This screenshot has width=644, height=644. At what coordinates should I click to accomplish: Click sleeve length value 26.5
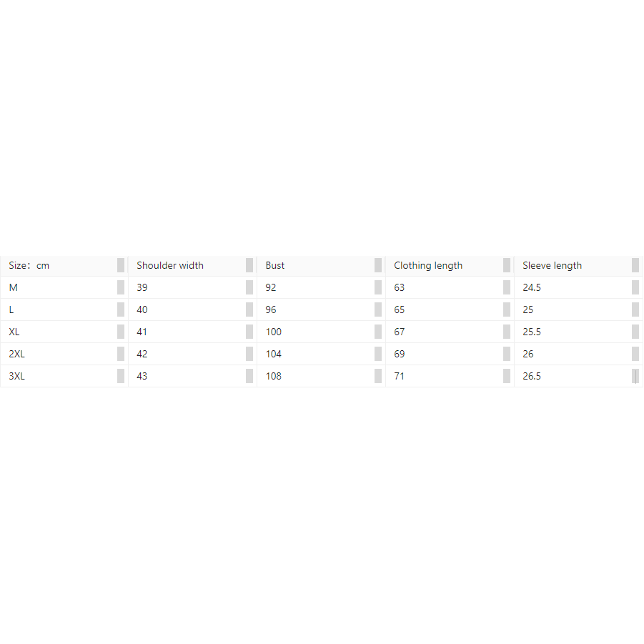[532, 376]
